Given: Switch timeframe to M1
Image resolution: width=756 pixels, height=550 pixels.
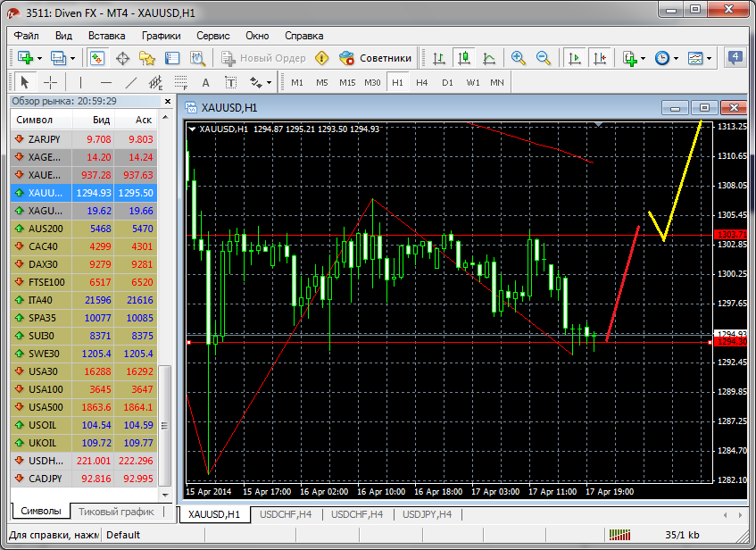Looking at the screenshot, I should pos(297,82).
